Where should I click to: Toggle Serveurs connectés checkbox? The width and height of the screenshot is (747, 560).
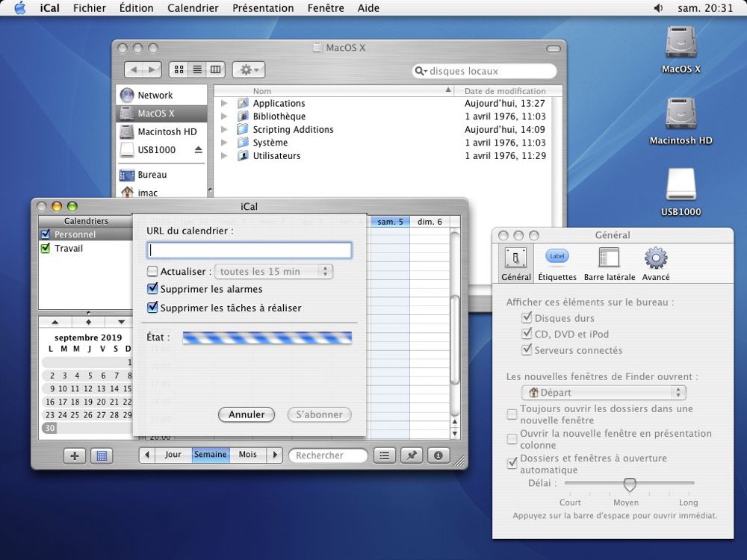[527, 350]
